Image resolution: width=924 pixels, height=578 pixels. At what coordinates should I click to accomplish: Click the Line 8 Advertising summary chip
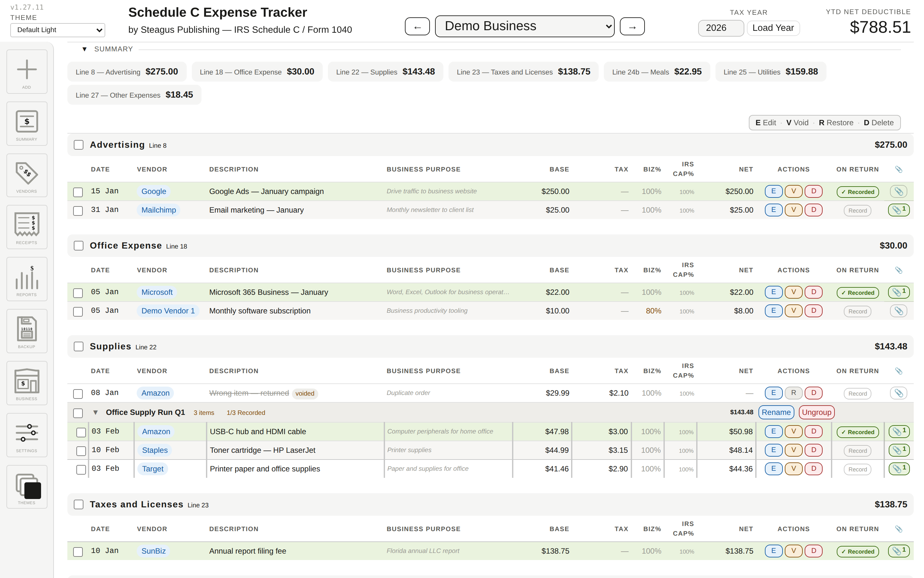click(x=127, y=72)
